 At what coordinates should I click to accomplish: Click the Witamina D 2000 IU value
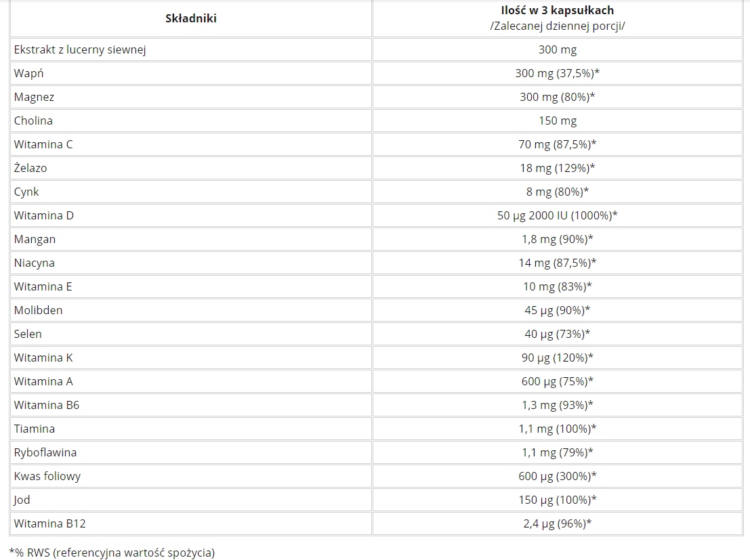tap(557, 215)
